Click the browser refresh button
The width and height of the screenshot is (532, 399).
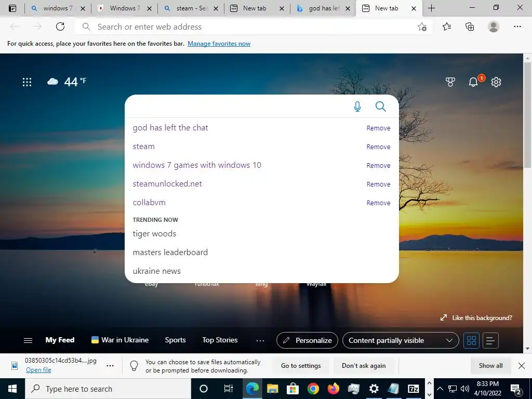coord(60,26)
